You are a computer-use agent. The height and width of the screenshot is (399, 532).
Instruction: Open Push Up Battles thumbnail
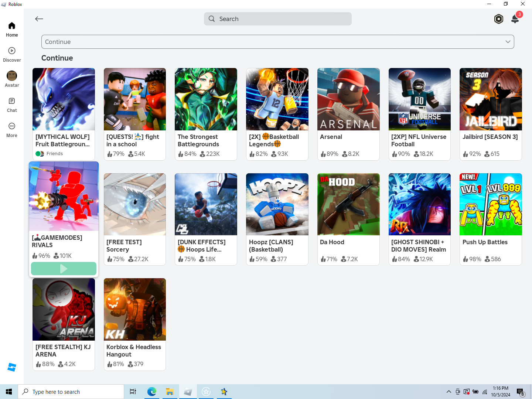pos(491,204)
